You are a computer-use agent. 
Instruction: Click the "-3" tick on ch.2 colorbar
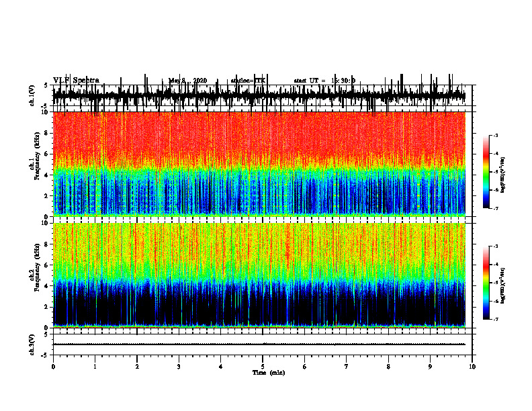tap(496, 246)
